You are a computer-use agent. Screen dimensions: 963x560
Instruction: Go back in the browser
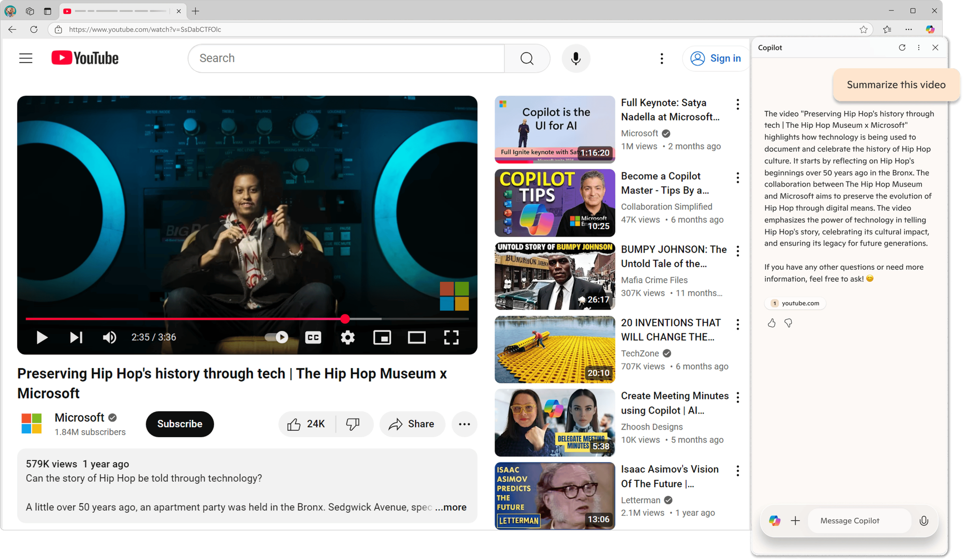tap(12, 30)
